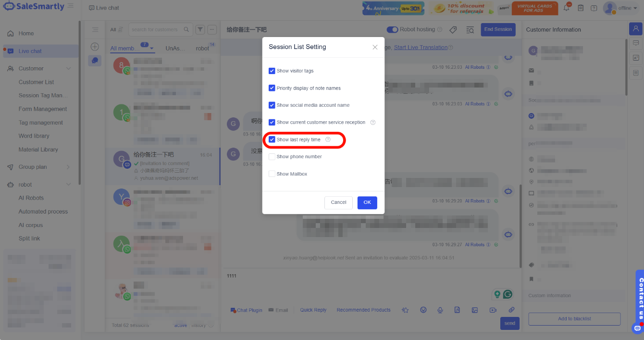Open Automated process page
The width and height of the screenshot is (644, 340).
(x=43, y=212)
